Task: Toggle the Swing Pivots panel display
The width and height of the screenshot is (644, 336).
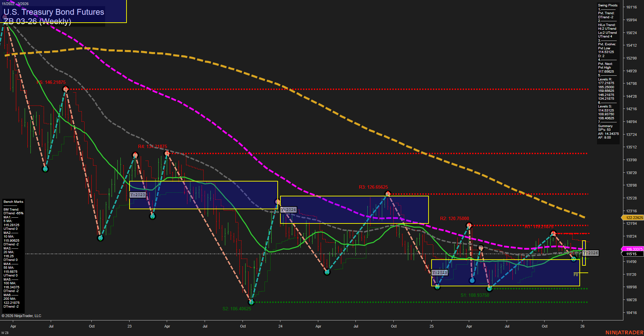Action: click(x=608, y=5)
